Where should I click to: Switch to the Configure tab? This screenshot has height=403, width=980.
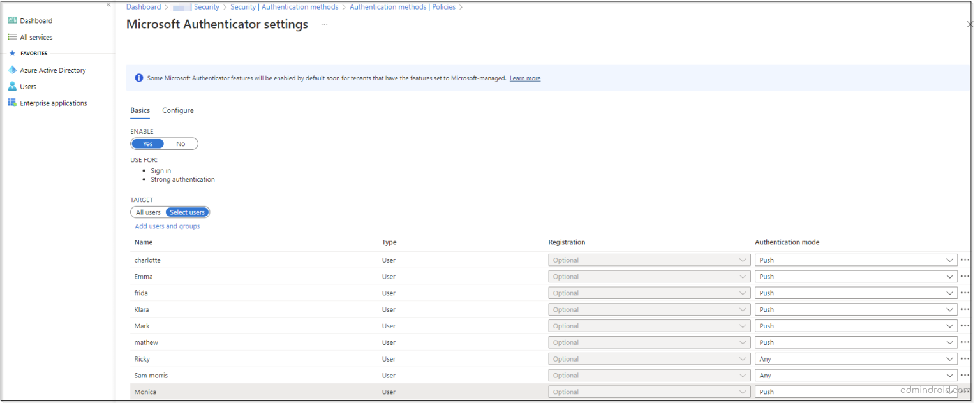(x=177, y=110)
